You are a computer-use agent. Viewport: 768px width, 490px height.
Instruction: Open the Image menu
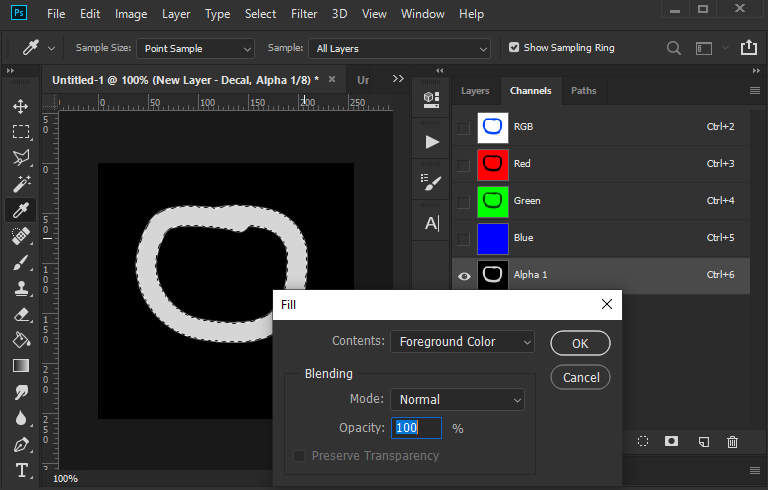point(131,14)
